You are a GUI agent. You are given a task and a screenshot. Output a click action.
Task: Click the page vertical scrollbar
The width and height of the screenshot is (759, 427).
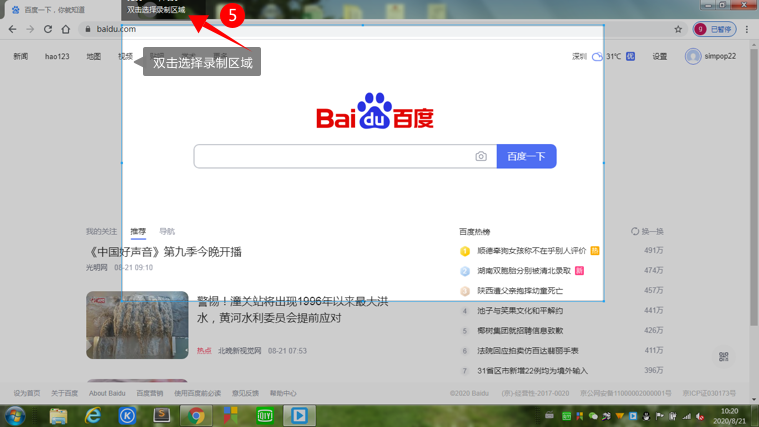754,186
